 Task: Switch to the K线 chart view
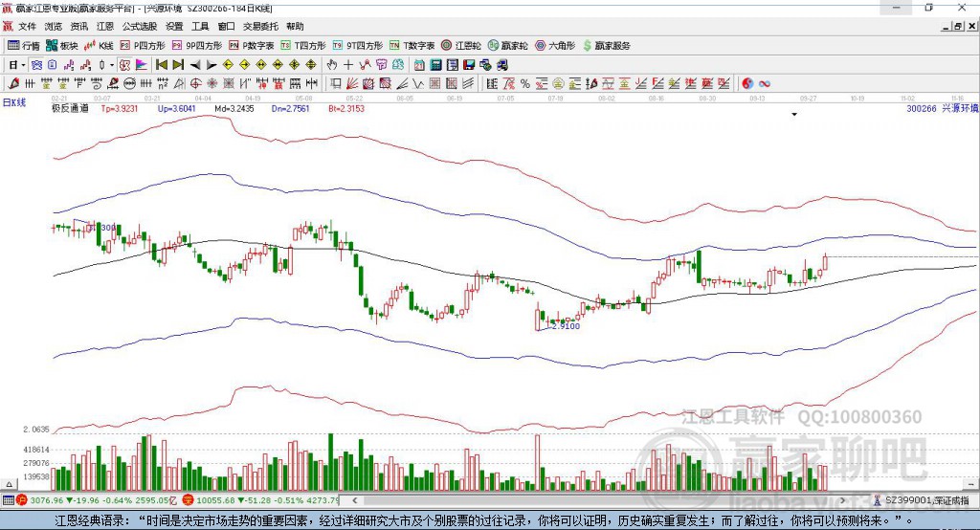point(99,46)
